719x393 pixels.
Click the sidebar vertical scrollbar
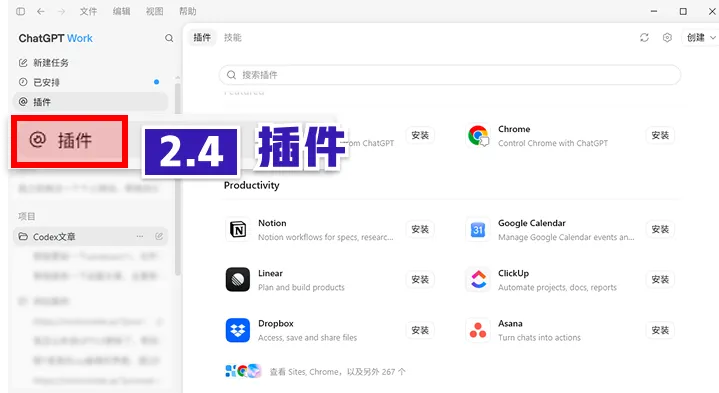coord(177,179)
